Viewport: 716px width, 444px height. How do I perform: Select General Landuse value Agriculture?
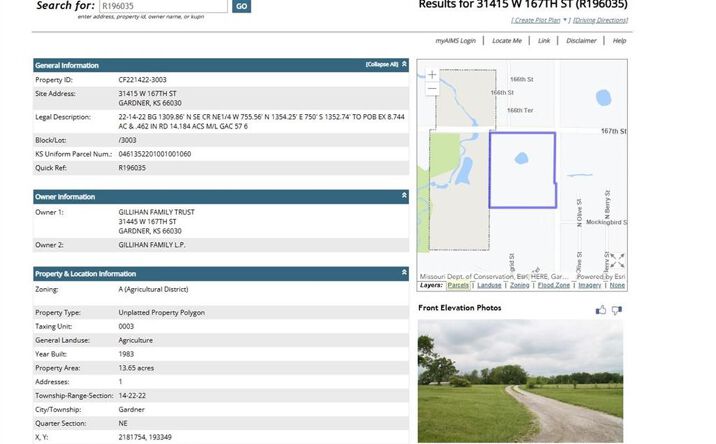136,340
